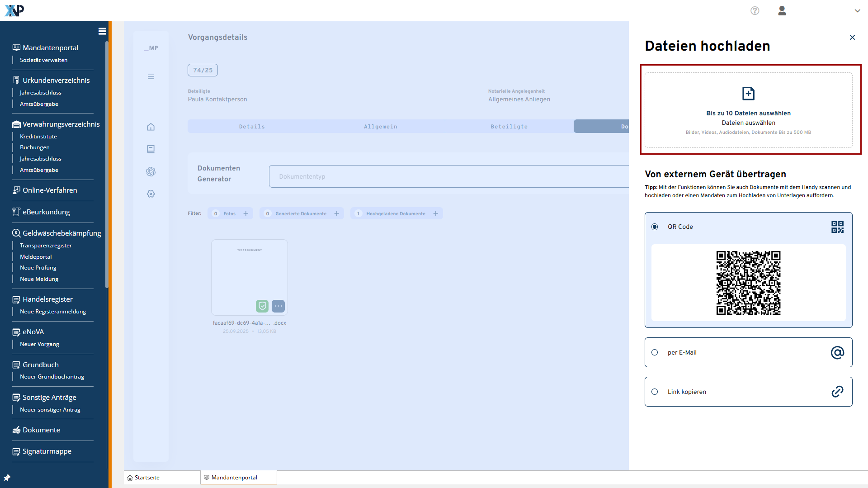Close the Dateien hochladen panel
Screen dimensions: 868x488
[852, 38]
